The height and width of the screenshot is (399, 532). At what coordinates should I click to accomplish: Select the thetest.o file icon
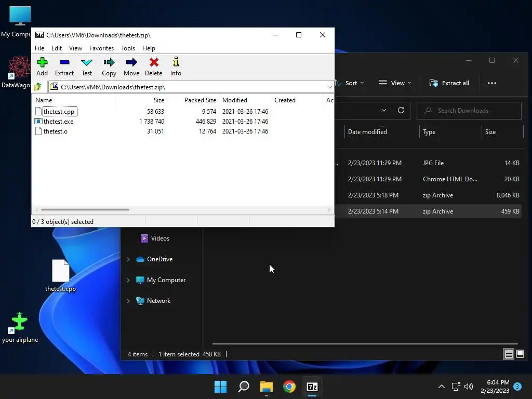[38, 131]
